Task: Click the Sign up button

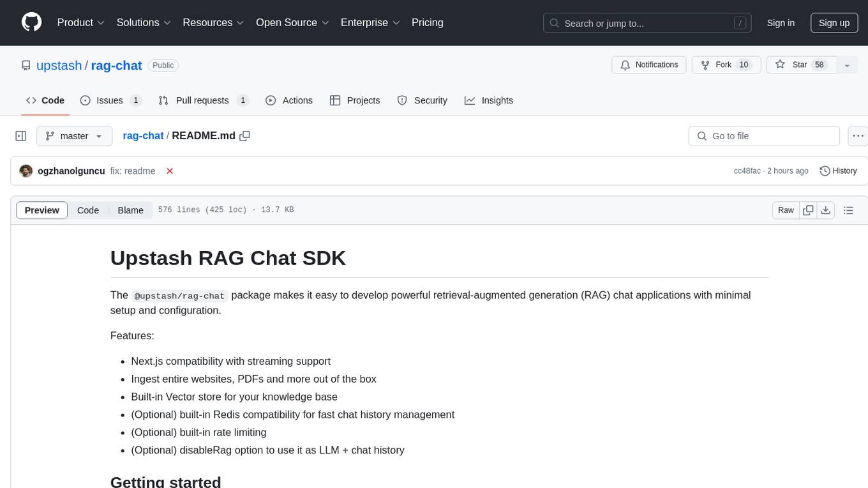Action: [x=834, y=23]
